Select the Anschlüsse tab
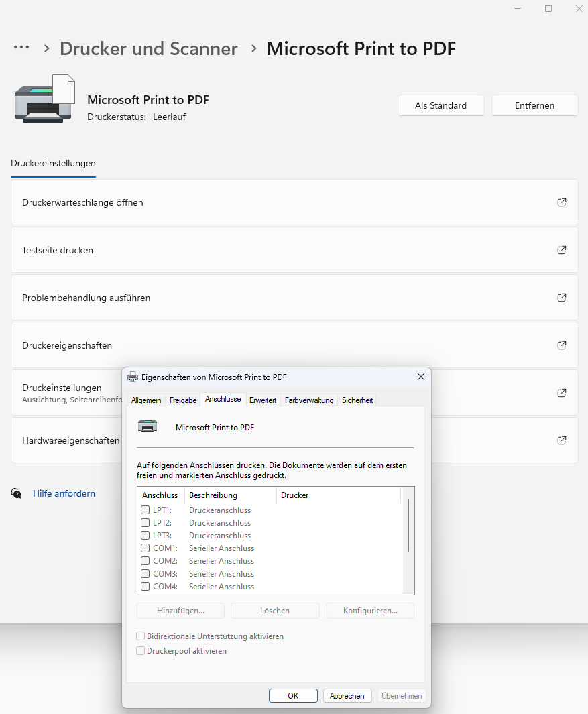This screenshot has width=588, height=714. click(x=223, y=399)
